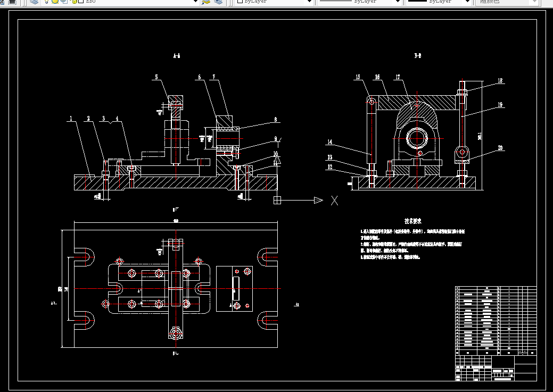Toggle the viewport freeze icon in layer list

point(64,2)
